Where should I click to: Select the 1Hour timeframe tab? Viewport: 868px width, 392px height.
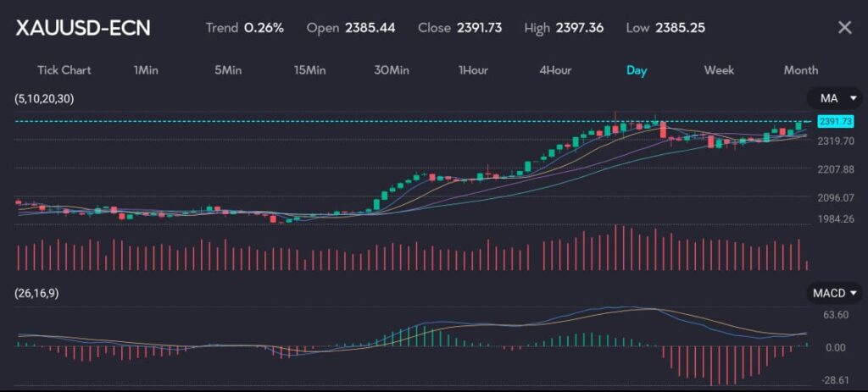point(473,70)
